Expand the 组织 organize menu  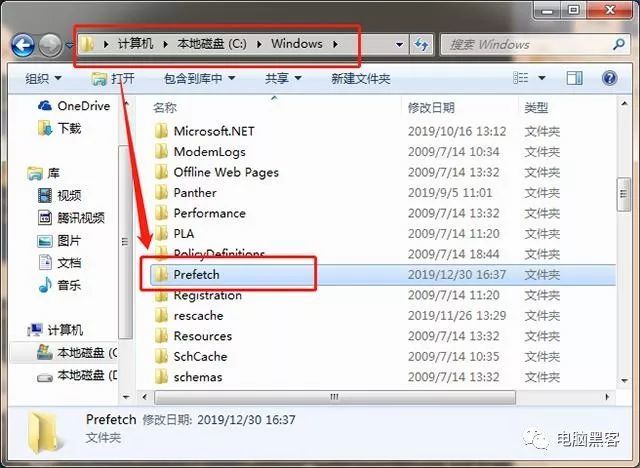point(43,78)
